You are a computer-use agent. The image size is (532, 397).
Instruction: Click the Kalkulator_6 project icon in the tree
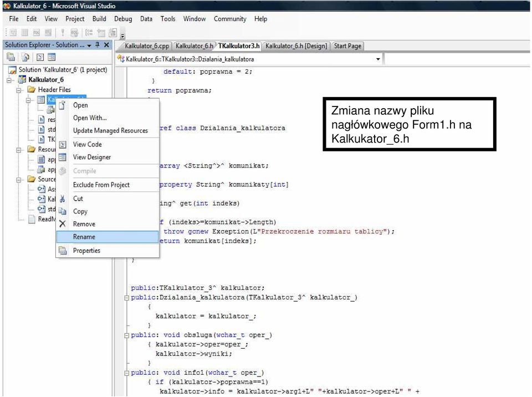click(22, 80)
